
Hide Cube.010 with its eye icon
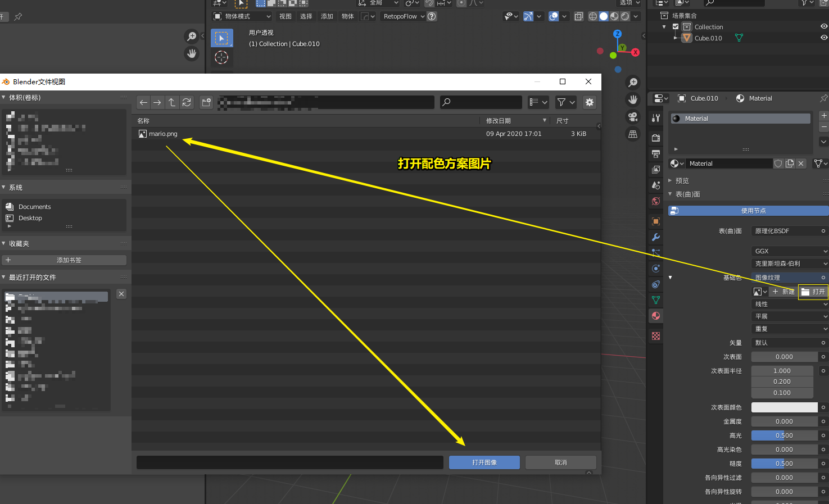tap(824, 38)
